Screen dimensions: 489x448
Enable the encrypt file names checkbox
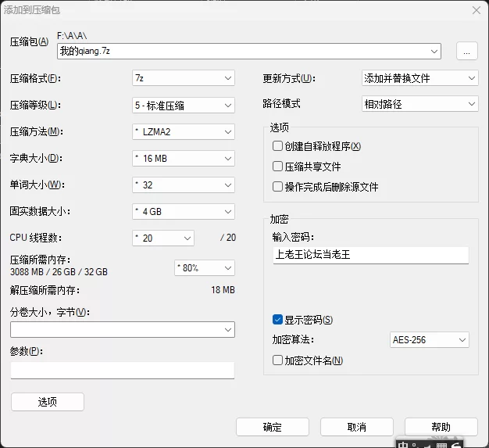(277, 360)
